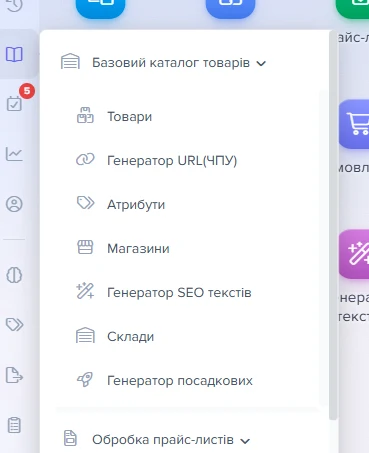This screenshot has height=453, width=369.
Task: Open the analytics chart icon in sidebar
Action: click(x=14, y=154)
